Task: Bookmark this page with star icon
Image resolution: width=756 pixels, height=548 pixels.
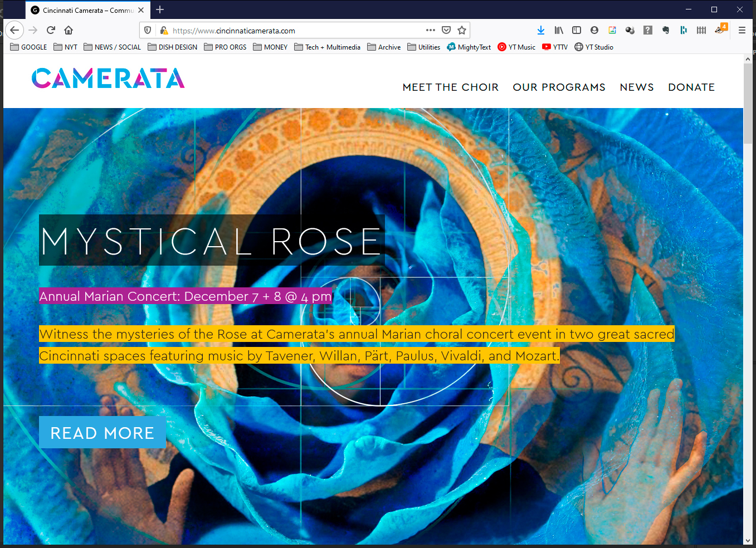Action: coord(462,30)
